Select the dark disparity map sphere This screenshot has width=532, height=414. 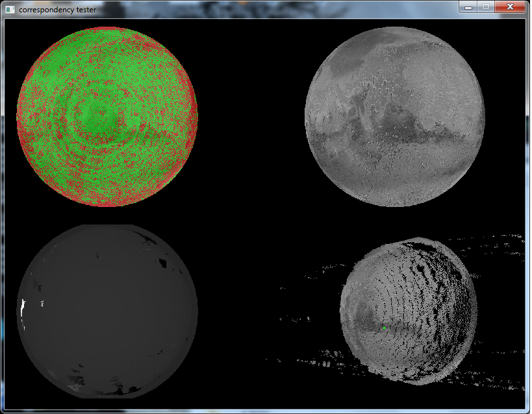pos(107,311)
